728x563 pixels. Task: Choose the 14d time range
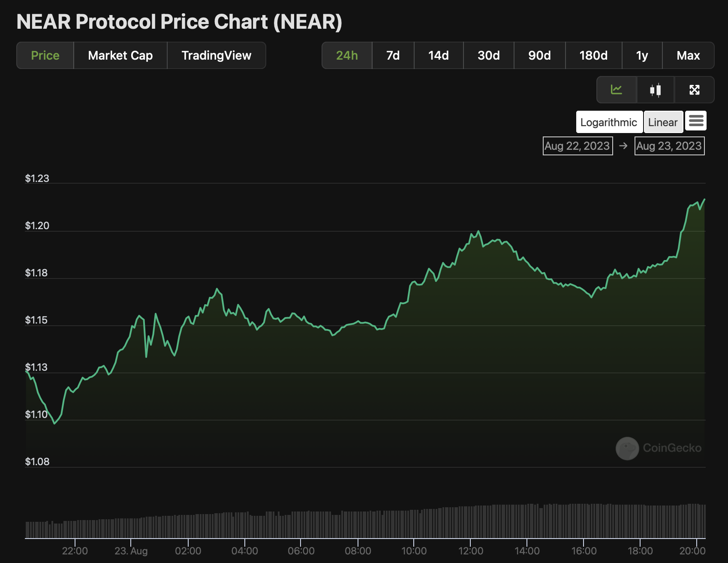(x=439, y=55)
